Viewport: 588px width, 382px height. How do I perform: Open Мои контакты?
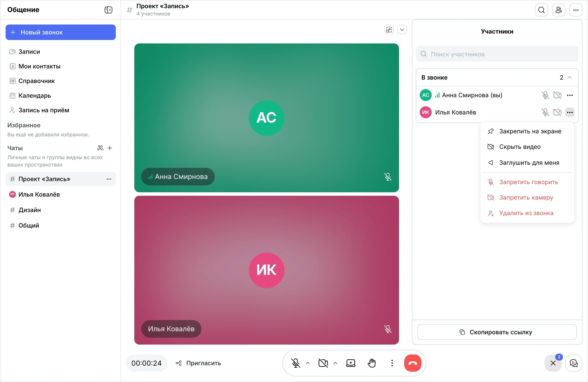(60, 66)
